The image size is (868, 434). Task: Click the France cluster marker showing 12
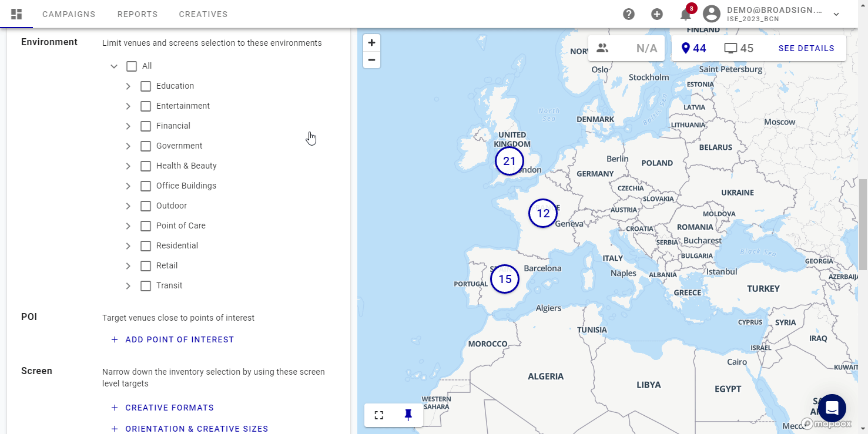point(542,213)
